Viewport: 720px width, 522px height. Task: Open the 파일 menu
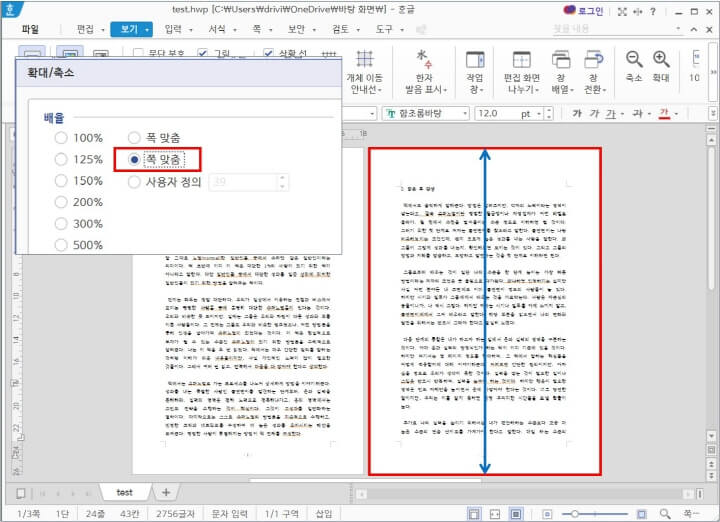click(x=30, y=29)
